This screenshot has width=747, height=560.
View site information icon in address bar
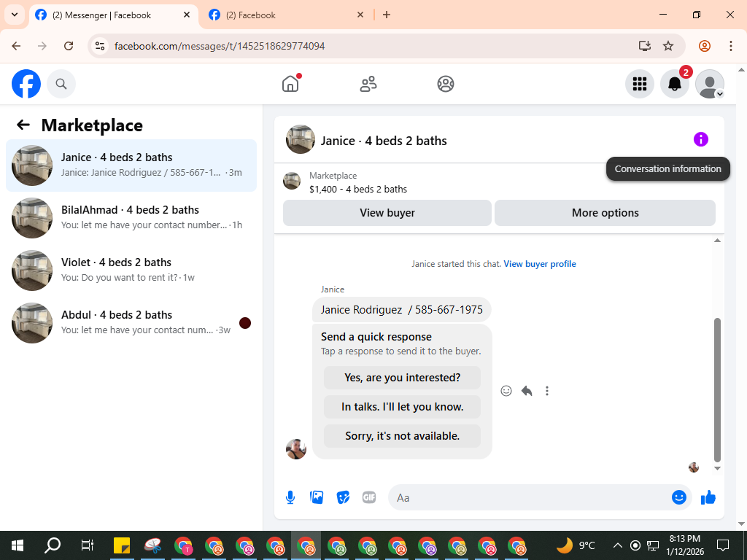pyautogui.click(x=100, y=46)
